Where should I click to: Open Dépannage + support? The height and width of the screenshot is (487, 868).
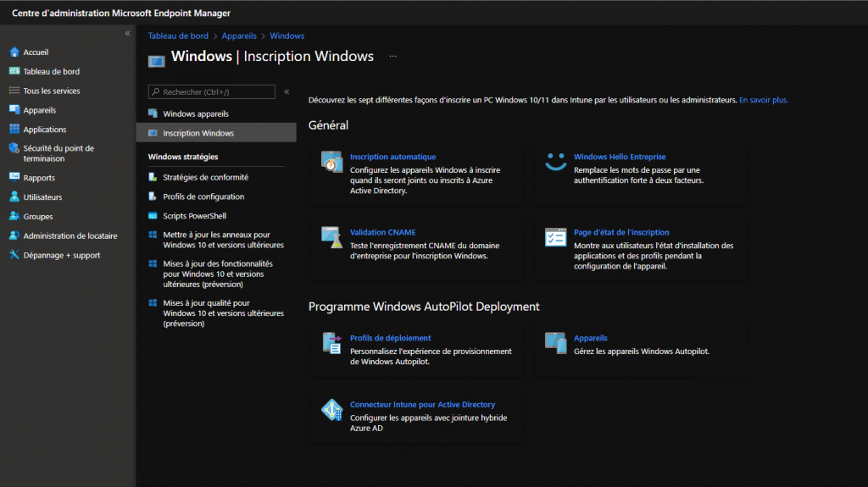click(61, 255)
